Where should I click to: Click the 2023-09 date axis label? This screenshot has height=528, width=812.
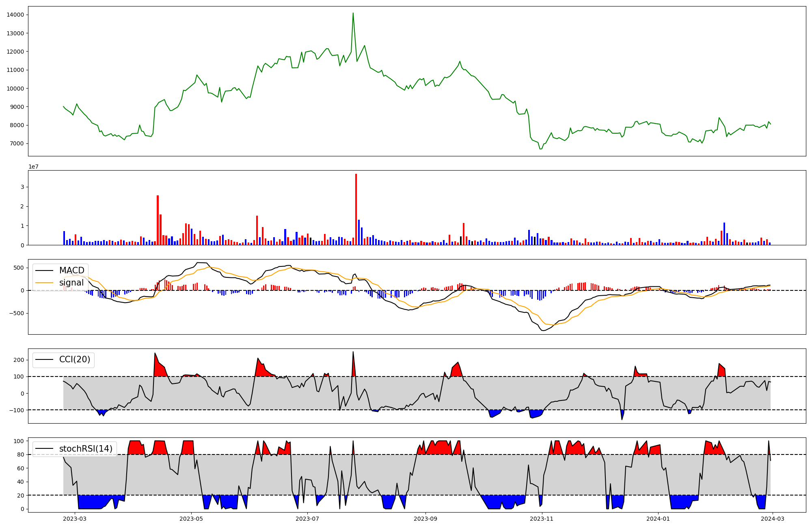pos(425,519)
